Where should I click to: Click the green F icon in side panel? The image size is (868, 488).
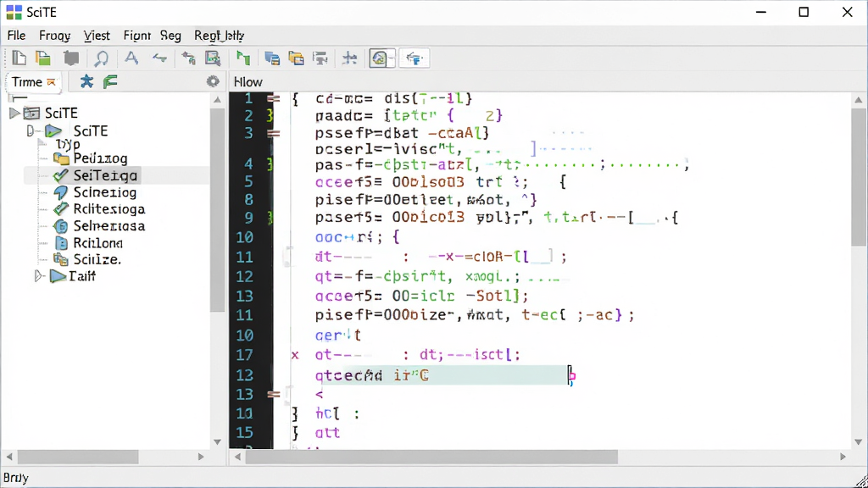(111, 82)
